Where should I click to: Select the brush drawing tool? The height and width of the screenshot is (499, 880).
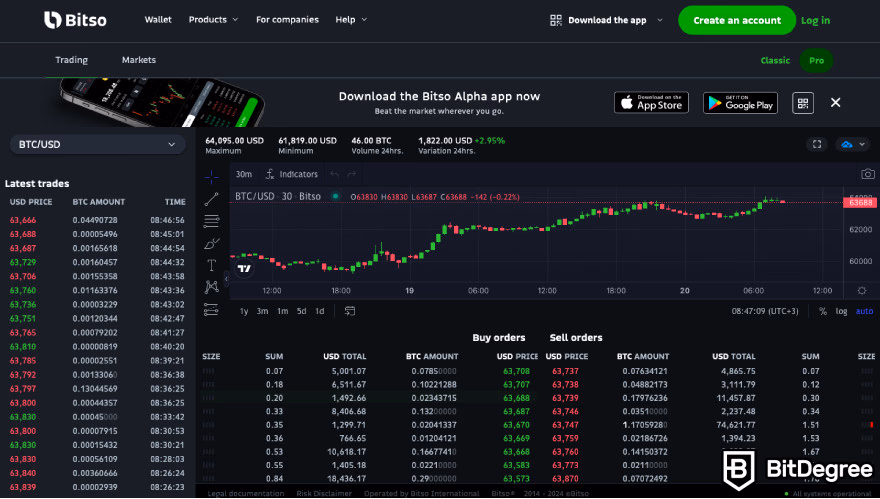[212, 244]
